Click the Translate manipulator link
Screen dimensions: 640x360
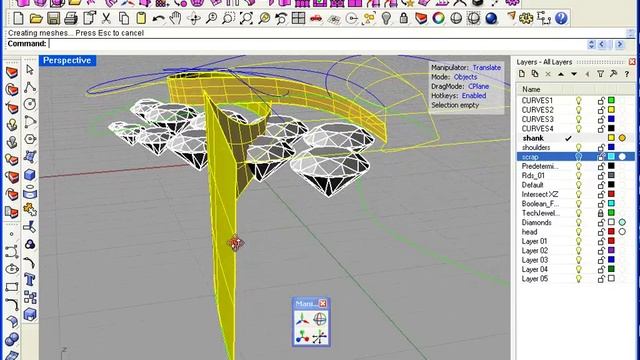click(x=487, y=67)
